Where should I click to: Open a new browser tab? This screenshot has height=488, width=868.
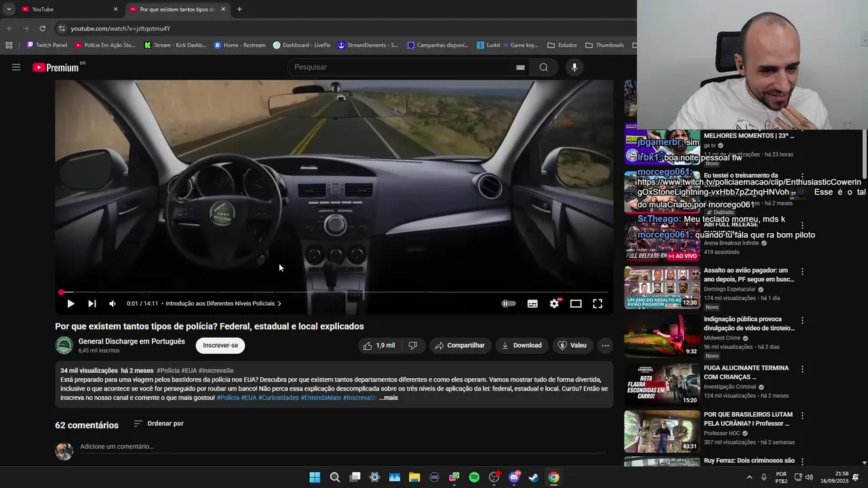tap(239, 9)
